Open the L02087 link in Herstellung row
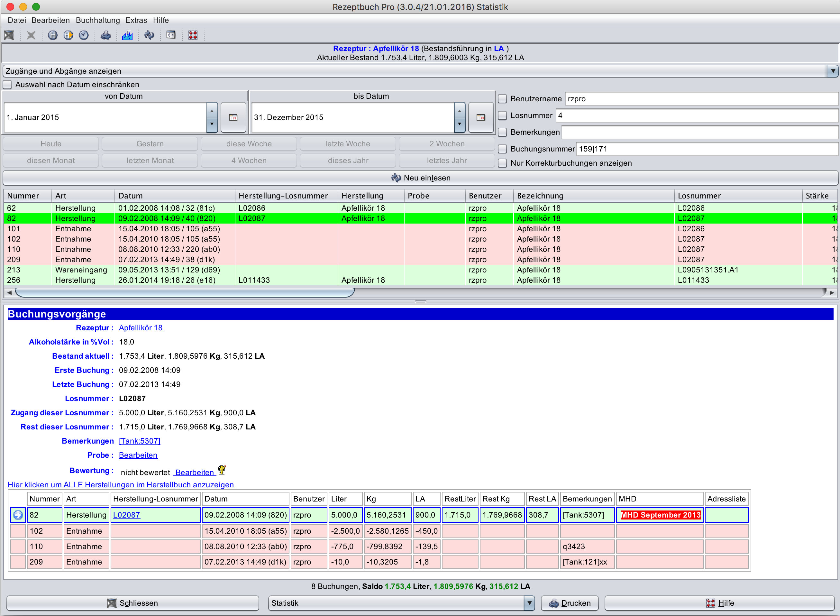The height and width of the screenshot is (616, 840). click(x=126, y=515)
